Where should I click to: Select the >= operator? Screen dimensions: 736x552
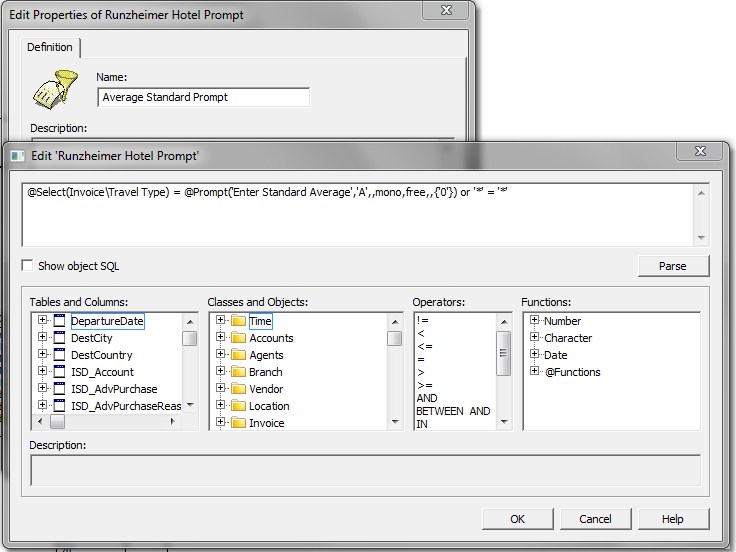point(425,385)
